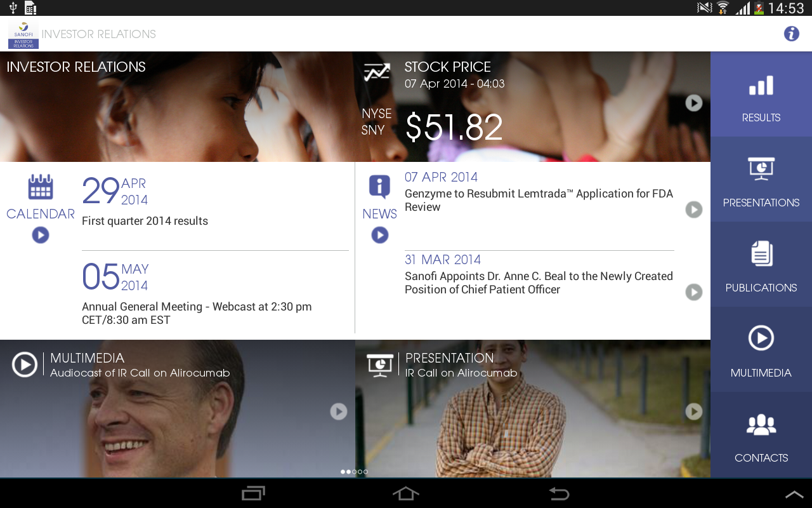
Task: Open Genzyme to Resubmit Lemtrada headline
Action: (x=539, y=200)
